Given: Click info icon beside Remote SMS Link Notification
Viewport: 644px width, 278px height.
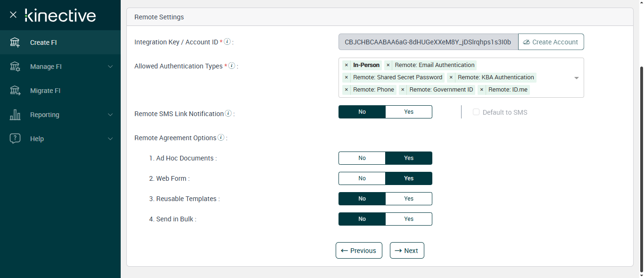Looking at the screenshot, I should [x=228, y=113].
